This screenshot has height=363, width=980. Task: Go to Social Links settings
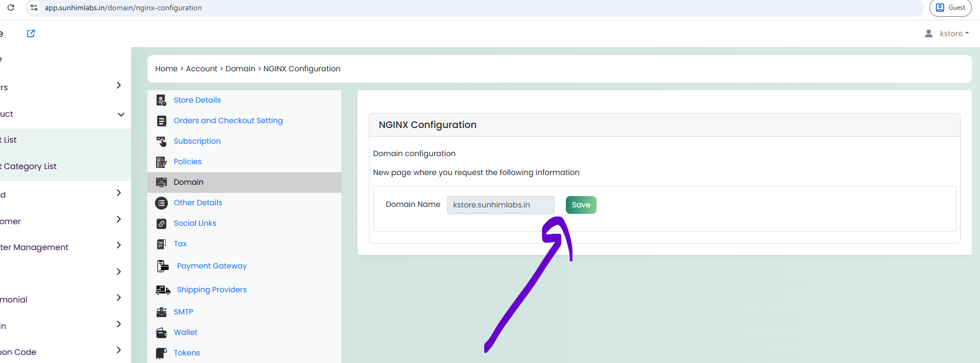(195, 223)
